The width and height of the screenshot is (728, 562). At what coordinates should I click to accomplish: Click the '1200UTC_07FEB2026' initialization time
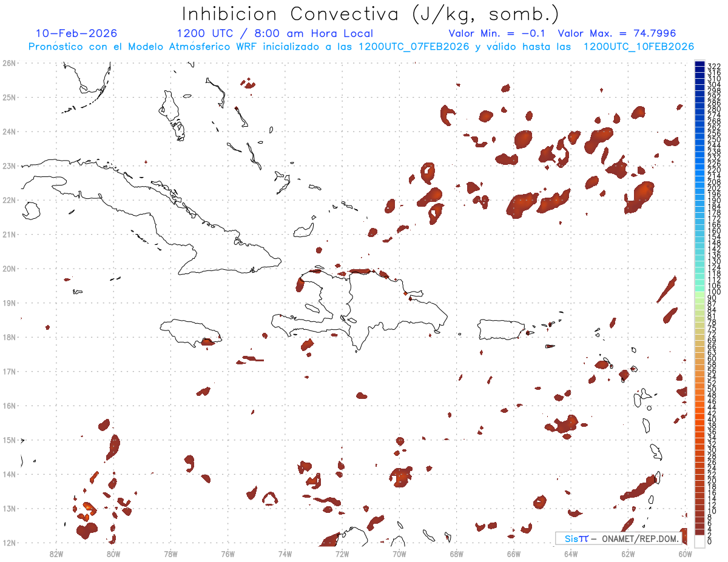click(414, 47)
